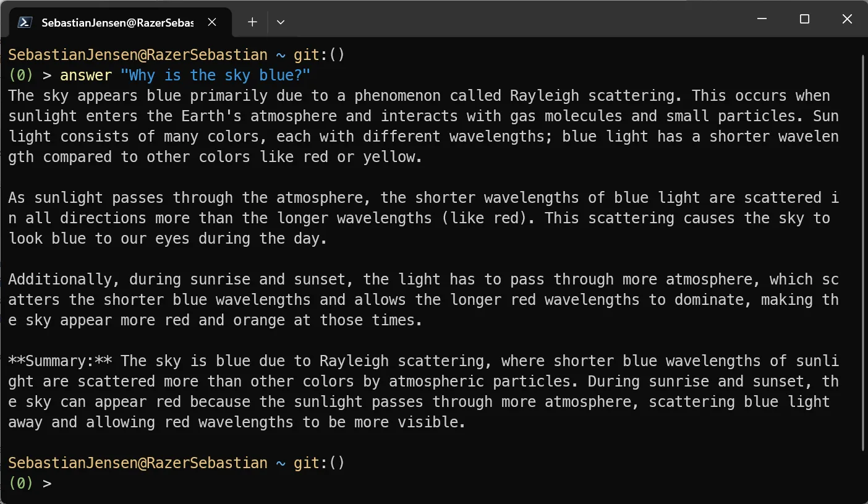Expand the new tab profile dropdown

click(281, 22)
